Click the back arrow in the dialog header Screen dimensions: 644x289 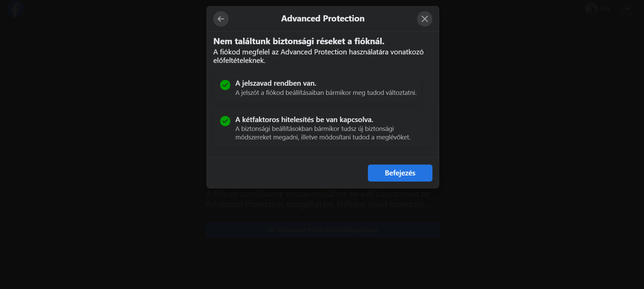coord(221,19)
